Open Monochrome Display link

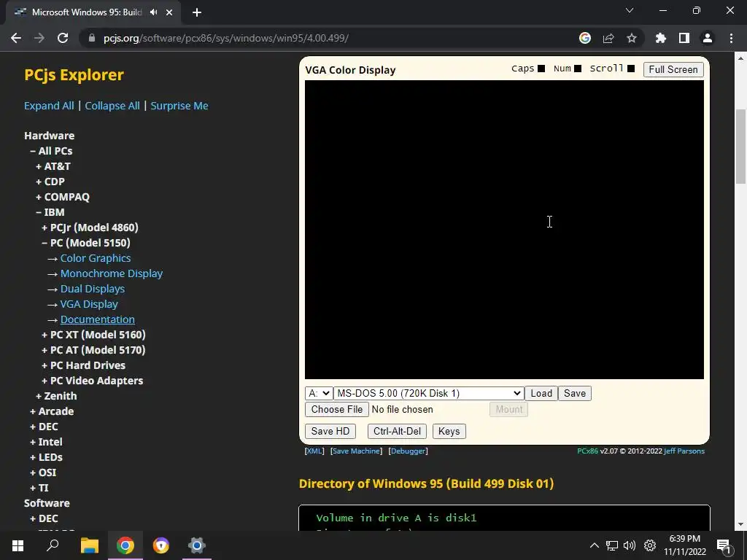pos(112,273)
